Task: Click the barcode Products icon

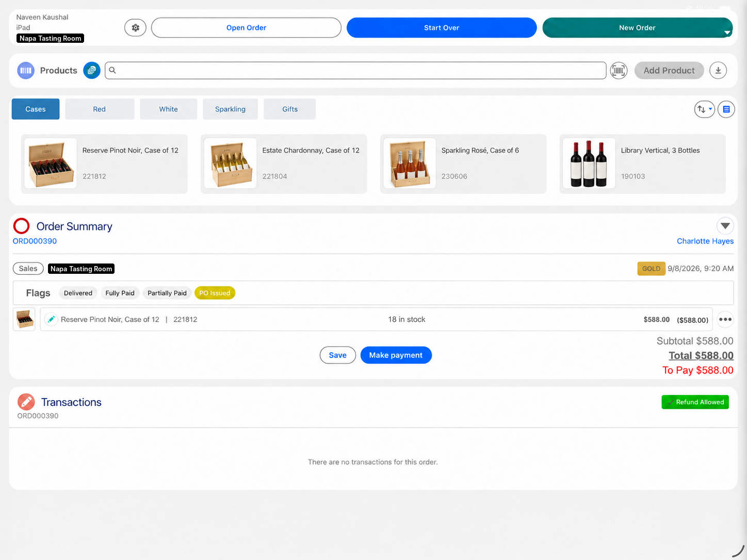Action: coord(26,71)
